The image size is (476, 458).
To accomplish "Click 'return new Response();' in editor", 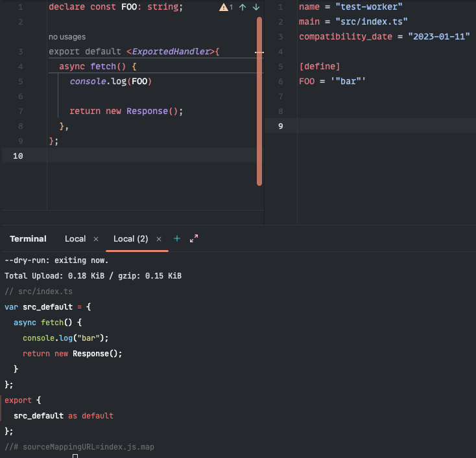I will tap(126, 111).
